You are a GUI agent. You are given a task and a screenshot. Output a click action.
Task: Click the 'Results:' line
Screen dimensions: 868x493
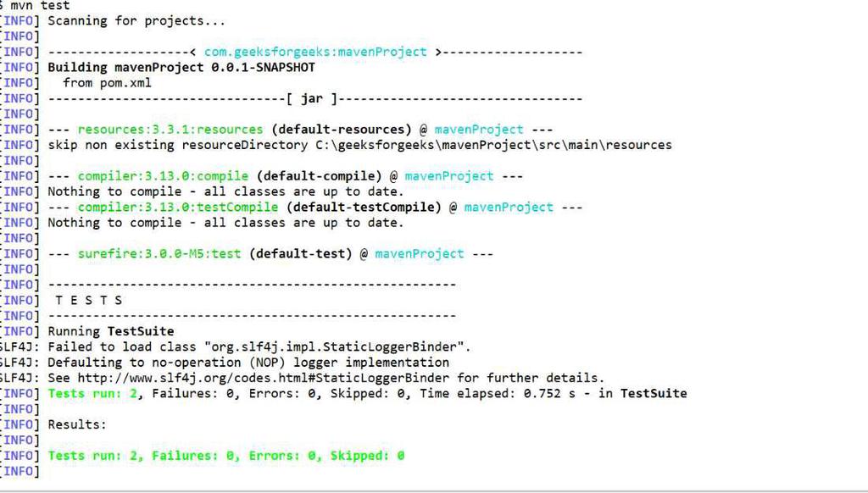77,424
